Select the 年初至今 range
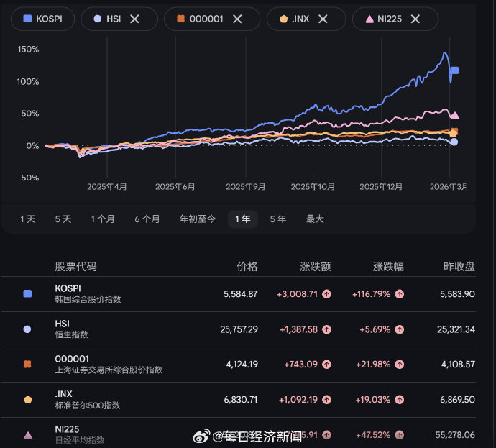Viewport: 496px width, 448px height. [x=198, y=219]
